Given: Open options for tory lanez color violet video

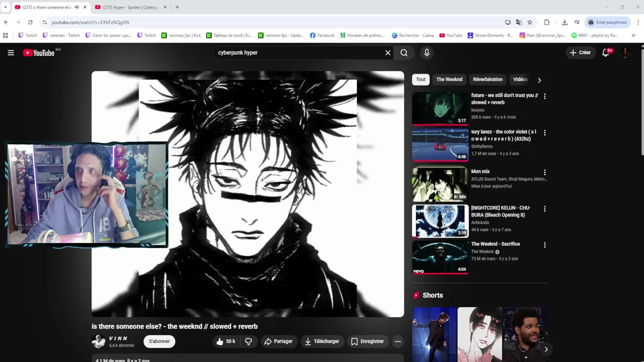Looking at the screenshot, I should [544, 133].
